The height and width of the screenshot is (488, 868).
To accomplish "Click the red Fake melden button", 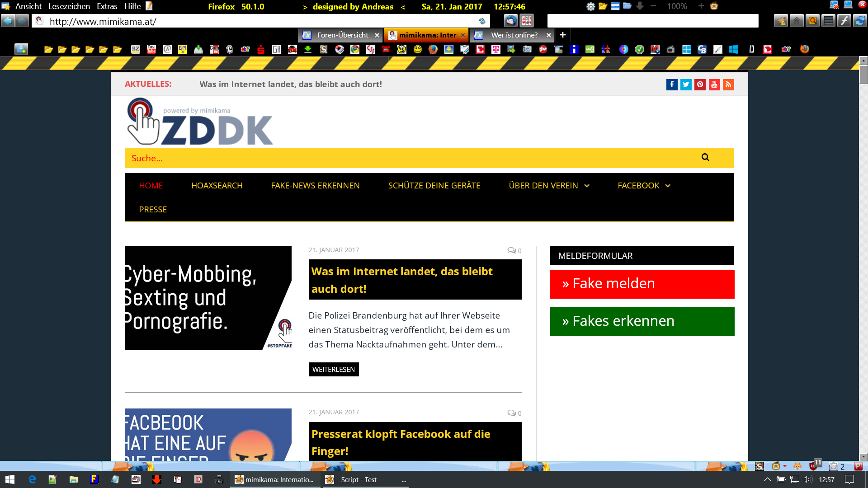I will point(642,284).
